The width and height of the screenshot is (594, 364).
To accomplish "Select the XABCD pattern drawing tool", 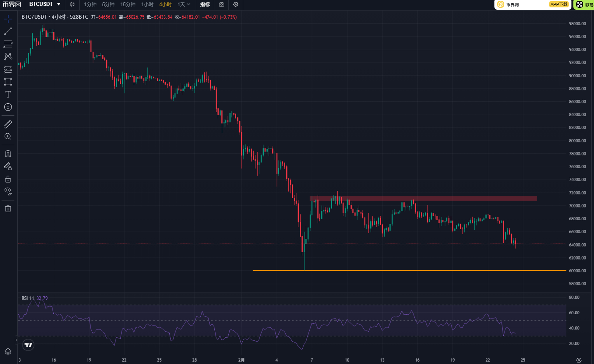I will pos(8,57).
